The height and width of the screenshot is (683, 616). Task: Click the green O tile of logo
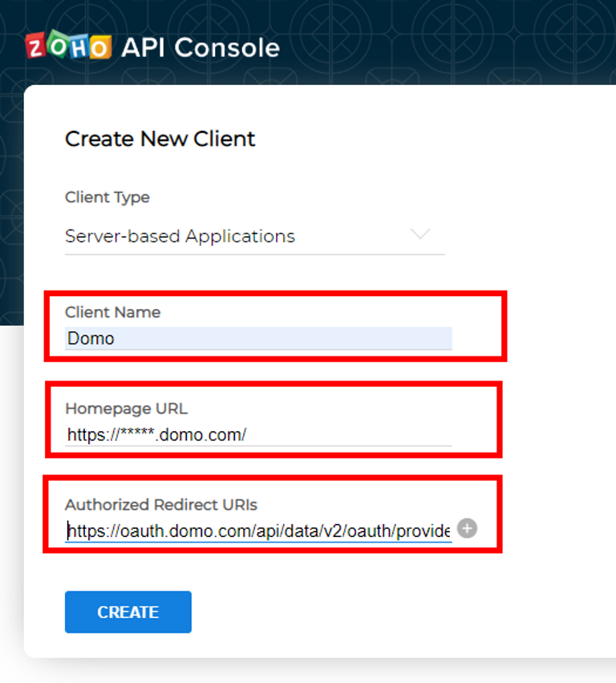pyautogui.click(x=59, y=43)
